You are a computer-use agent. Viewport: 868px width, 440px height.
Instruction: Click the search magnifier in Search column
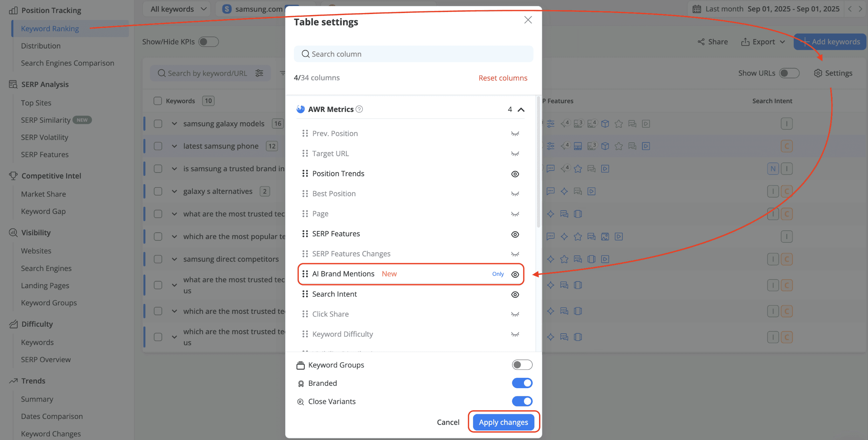click(x=305, y=54)
